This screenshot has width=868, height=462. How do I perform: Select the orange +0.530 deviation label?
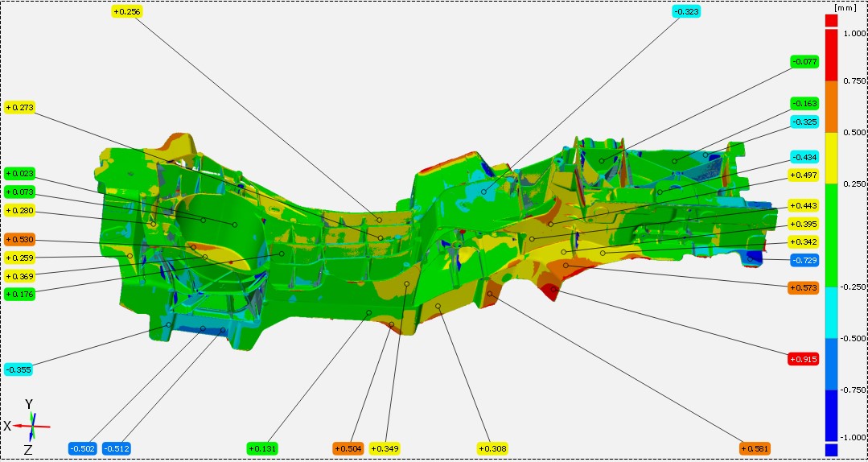click(x=19, y=240)
